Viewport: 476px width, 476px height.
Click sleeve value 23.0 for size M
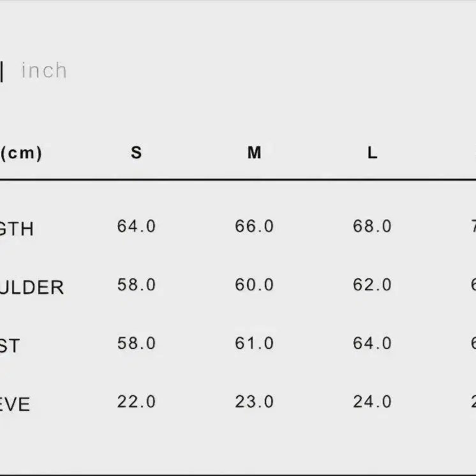click(x=254, y=401)
